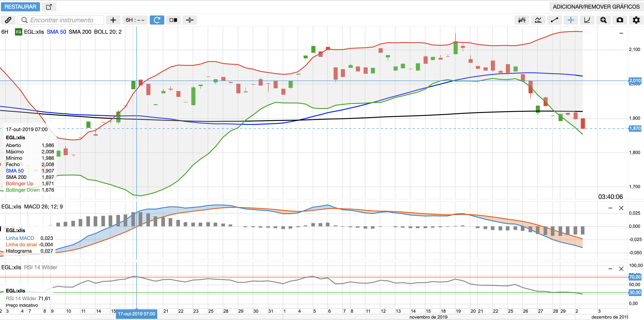Viewport: 644px width, 320px height.
Task: Click the SMA 50 indicator label
Action: click(56, 32)
